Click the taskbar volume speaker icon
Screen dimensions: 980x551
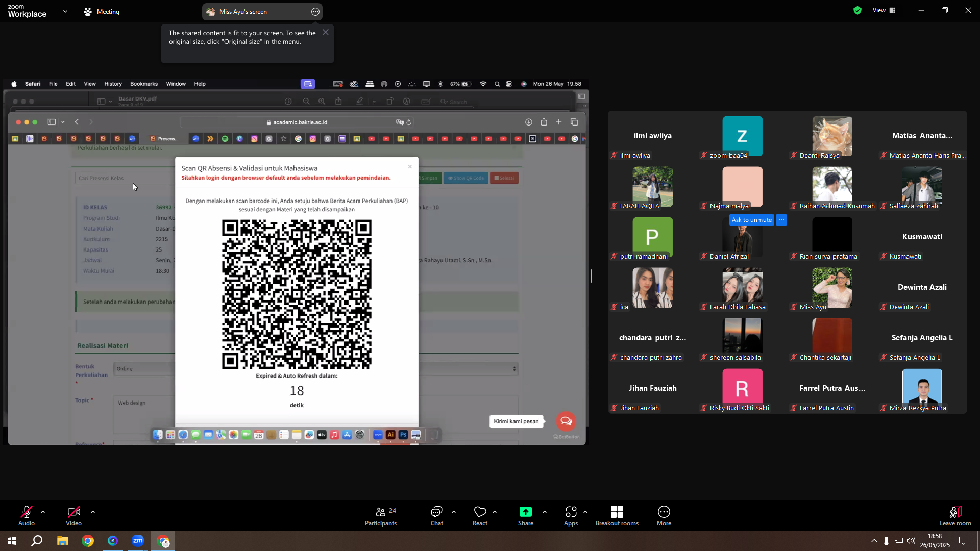[x=911, y=541]
